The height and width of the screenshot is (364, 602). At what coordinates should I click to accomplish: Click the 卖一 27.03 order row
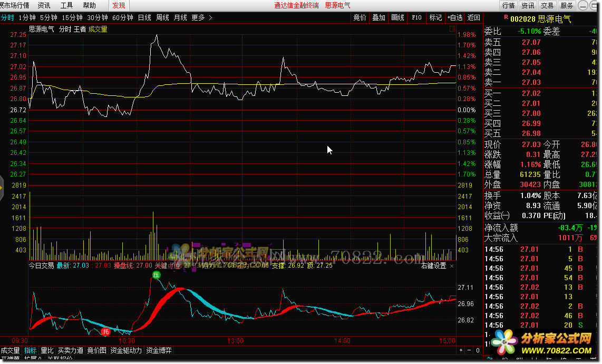coord(540,82)
